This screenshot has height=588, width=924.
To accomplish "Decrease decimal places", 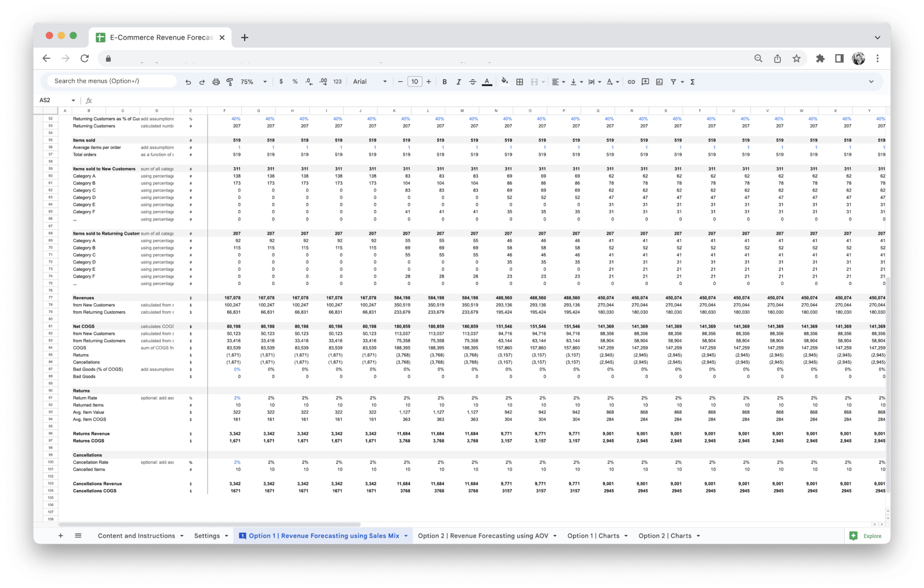I will (309, 82).
